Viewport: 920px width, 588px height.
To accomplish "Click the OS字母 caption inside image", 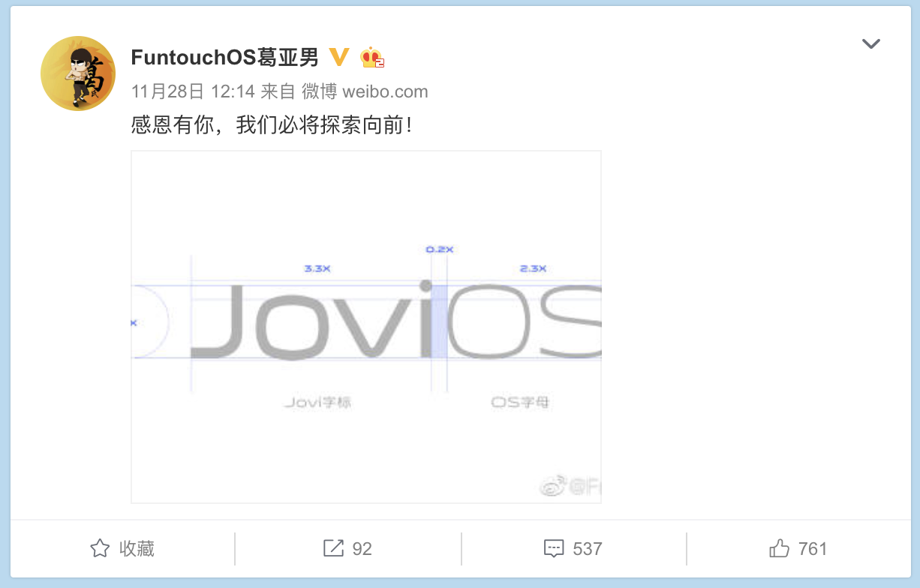I will pyautogui.click(x=520, y=403).
